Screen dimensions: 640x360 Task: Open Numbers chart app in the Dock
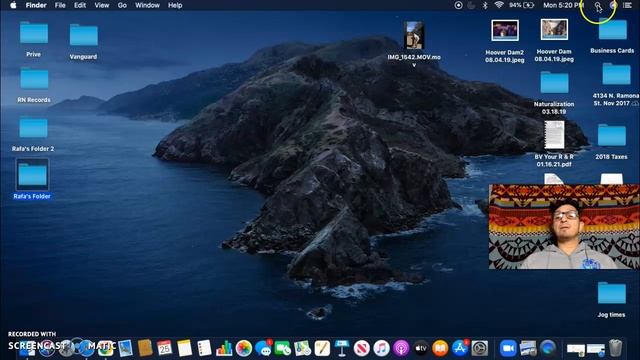tap(224, 348)
